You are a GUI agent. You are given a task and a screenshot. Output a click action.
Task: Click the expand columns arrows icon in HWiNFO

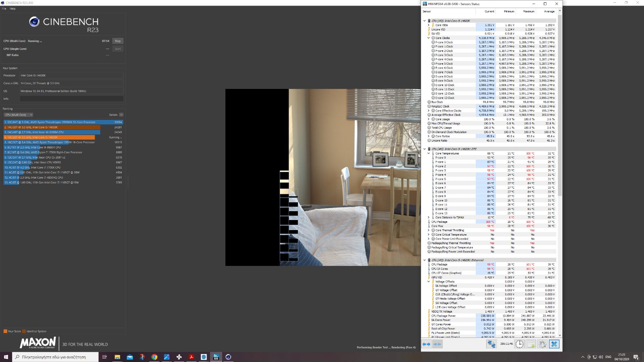tap(426, 344)
